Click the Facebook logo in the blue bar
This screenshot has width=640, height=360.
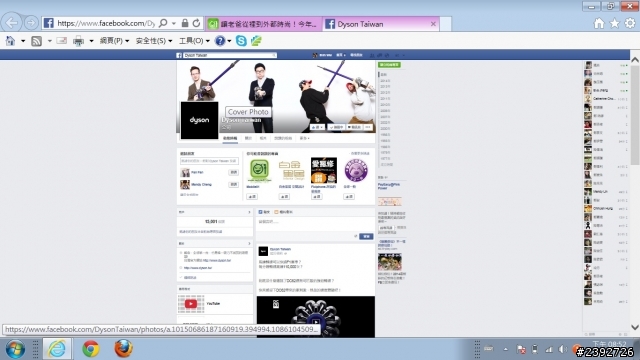(x=179, y=55)
